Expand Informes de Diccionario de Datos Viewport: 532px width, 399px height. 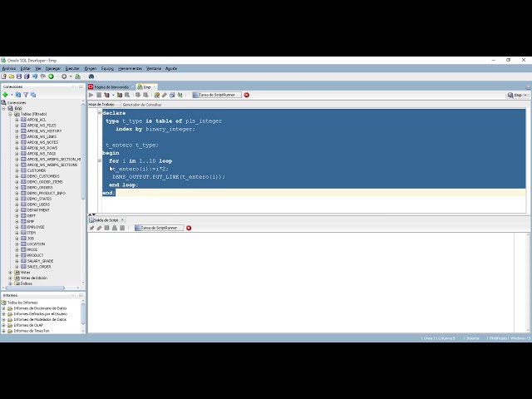(x=3, y=308)
